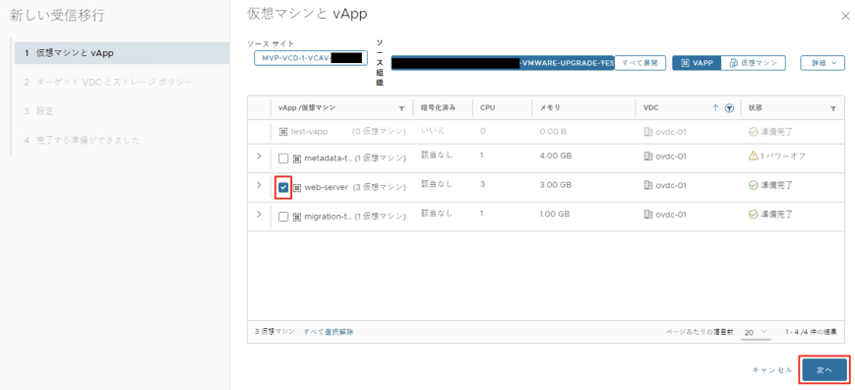855x390 pixels.
Task: Expand the web-server row
Action: (x=259, y=185)
